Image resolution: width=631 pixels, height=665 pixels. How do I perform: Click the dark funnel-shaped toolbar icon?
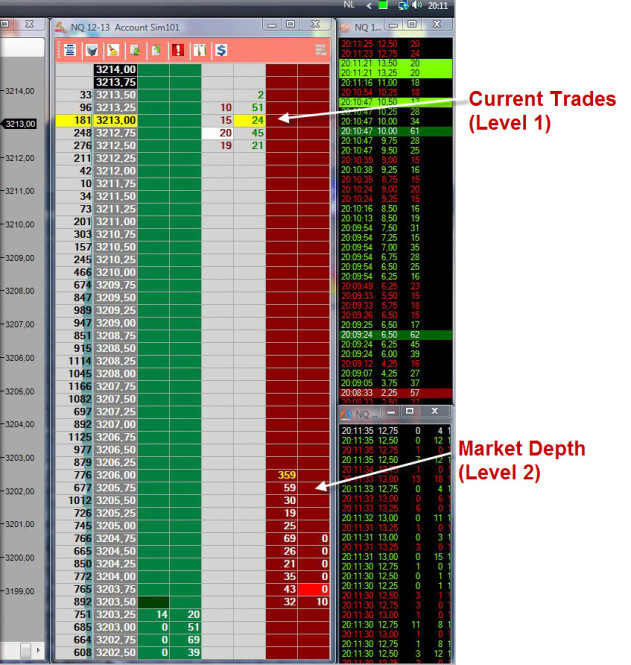tap(92, 49)
